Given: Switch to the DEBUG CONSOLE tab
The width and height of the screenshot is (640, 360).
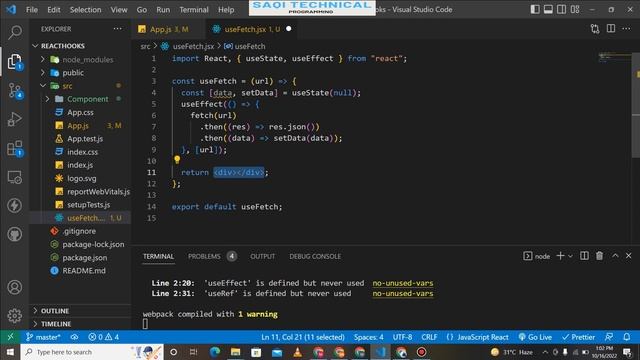Looking at the screenshot, I should point(315,256).
